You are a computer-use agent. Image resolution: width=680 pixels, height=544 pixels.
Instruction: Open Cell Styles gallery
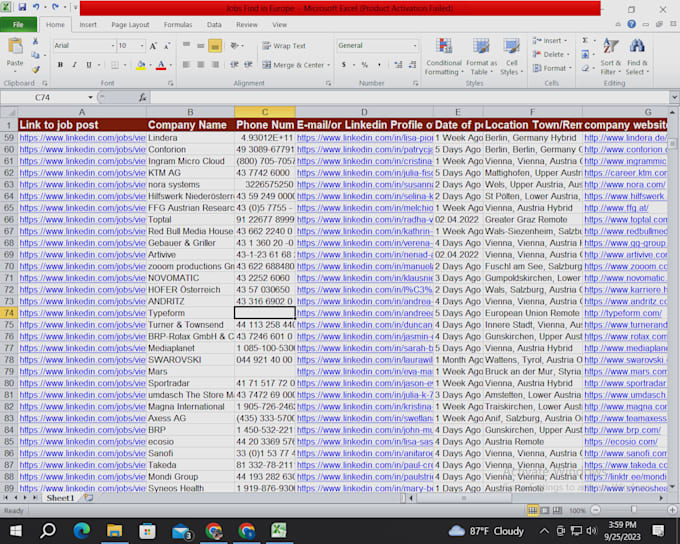[511, 57]
